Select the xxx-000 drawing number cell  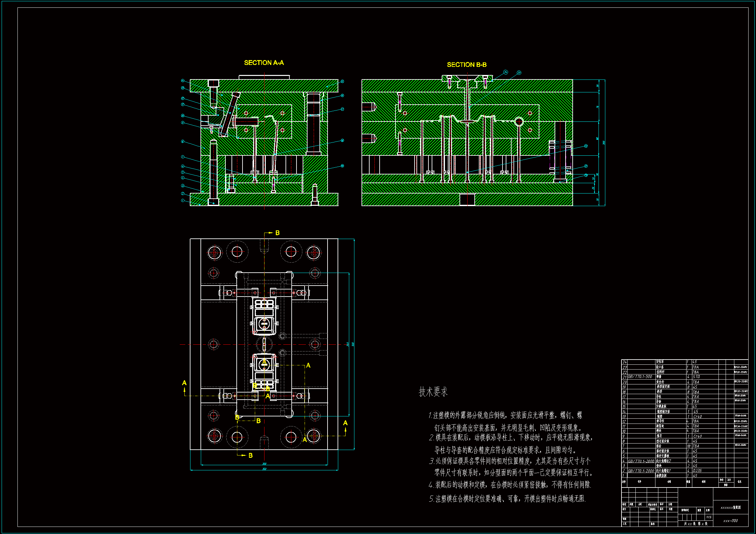click(730, 521)
